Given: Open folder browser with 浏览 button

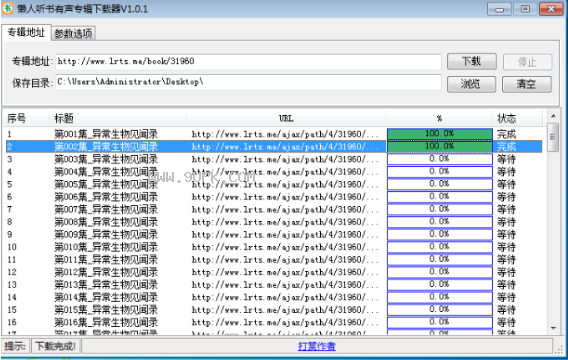Looking at the screenshot, I should point(471,84).
